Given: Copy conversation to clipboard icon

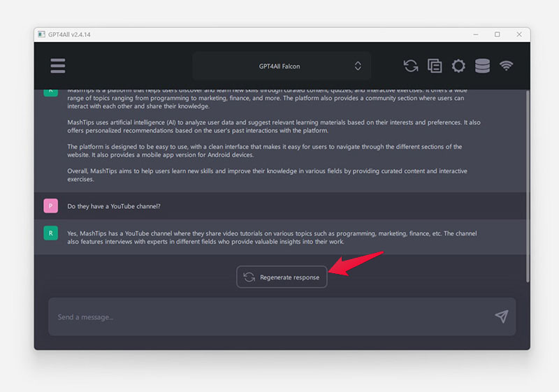Looking at the screenshot, I should pyautogui.click(x=435, y=66).
